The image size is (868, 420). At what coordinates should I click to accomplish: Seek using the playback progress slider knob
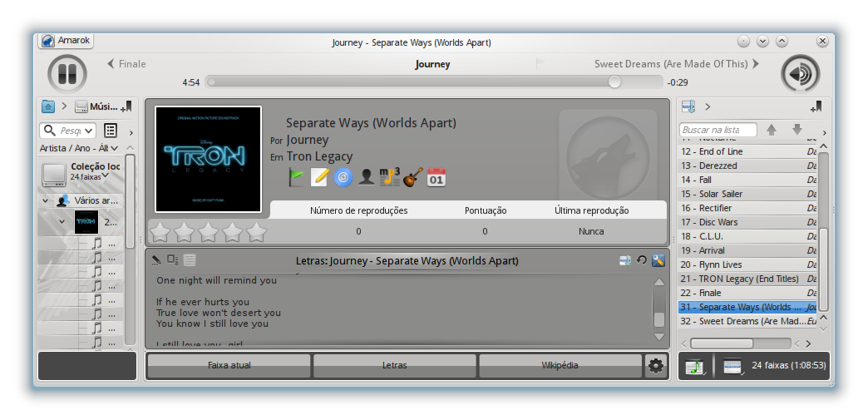614,82
